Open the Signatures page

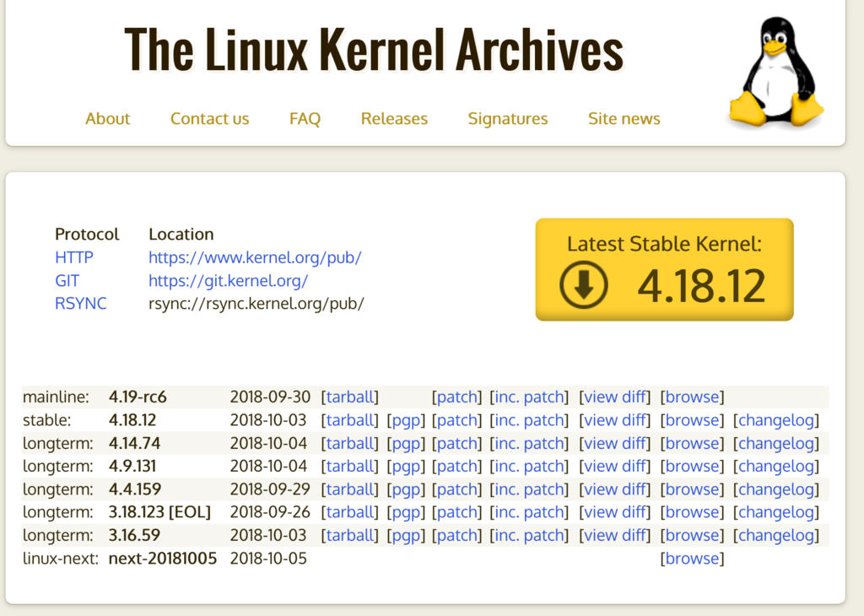click(507, 118)
